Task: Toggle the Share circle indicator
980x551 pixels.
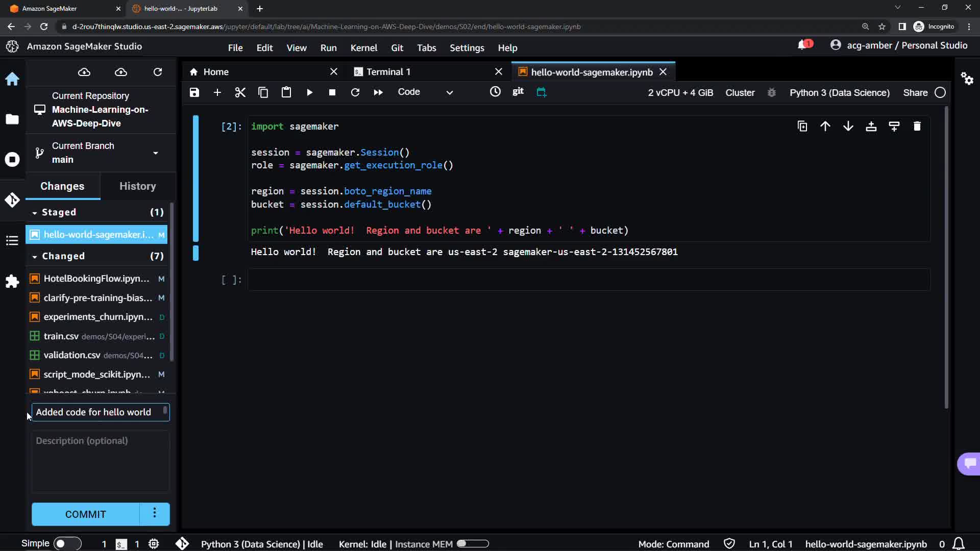Action: click(x=940, y=93)
